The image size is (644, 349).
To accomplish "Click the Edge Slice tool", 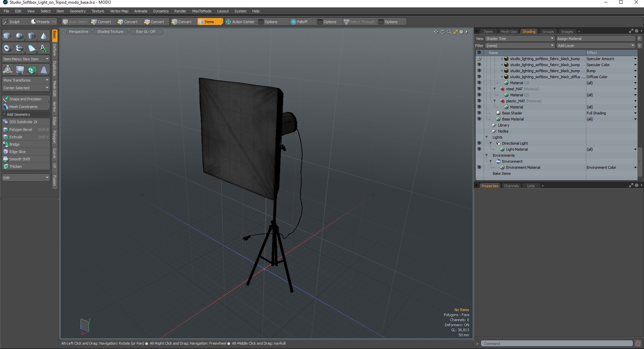I will click(26, 152).
